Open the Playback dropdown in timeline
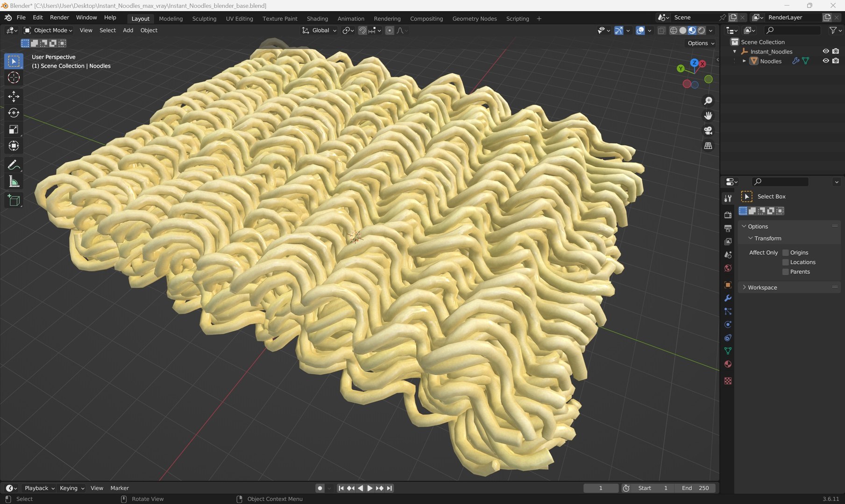 [39, 488]
